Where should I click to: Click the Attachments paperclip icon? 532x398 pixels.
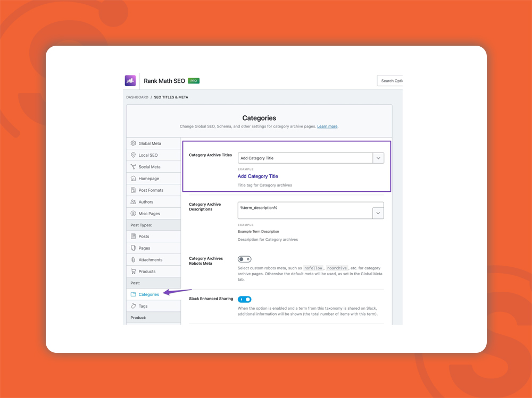point(134,260)
